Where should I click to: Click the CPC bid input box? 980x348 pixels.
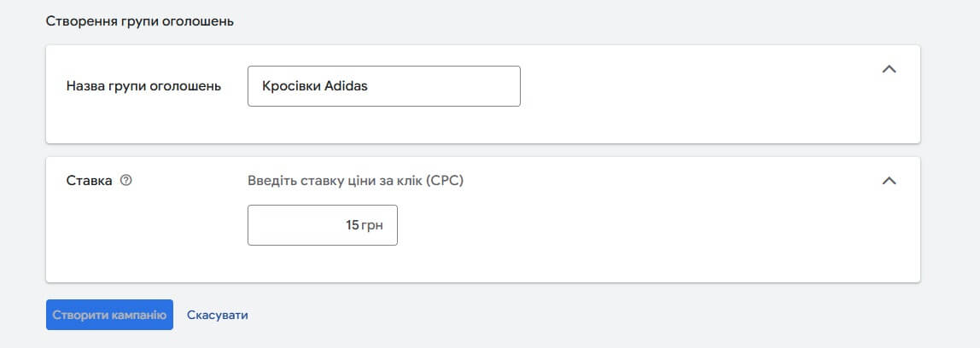click(x=323, y=225)
